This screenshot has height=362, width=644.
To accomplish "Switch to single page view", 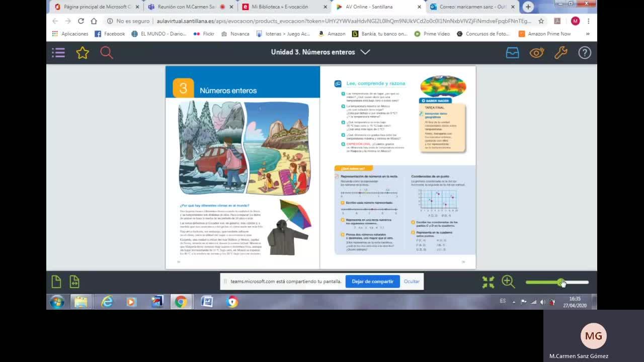I will (x=56, y=282).
